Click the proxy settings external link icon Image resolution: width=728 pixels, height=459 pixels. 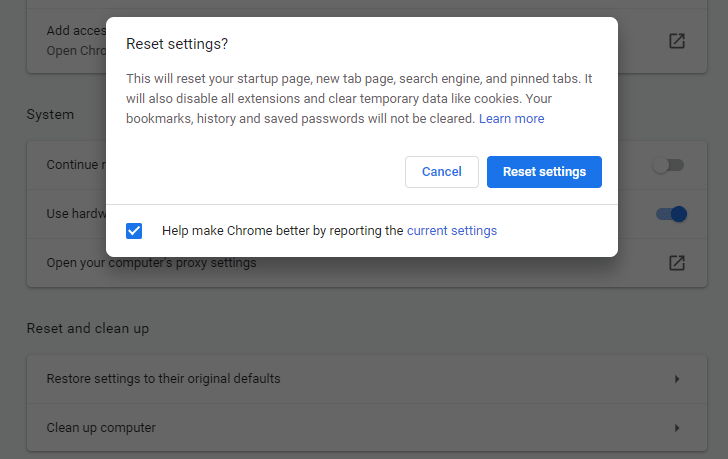point(677,263)
